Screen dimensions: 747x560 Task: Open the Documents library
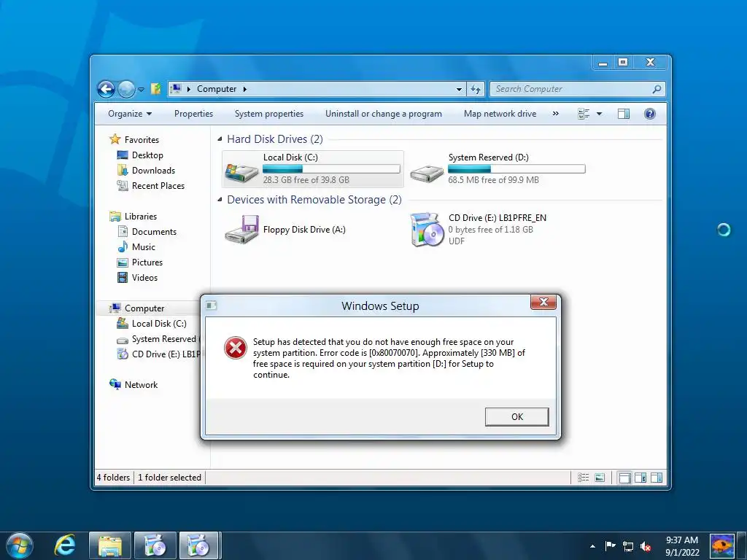(x=154, y=231)
